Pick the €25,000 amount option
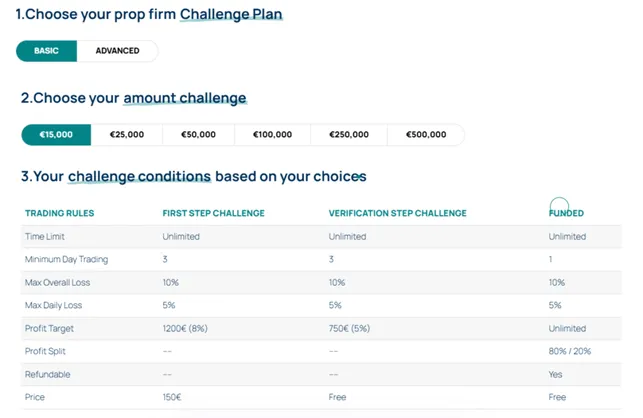Viewport: 643px width, 418px height. (126, 135)
